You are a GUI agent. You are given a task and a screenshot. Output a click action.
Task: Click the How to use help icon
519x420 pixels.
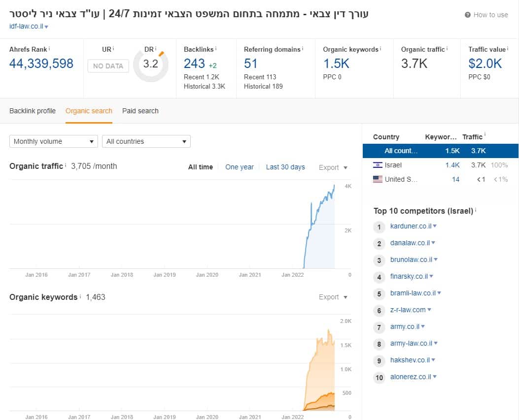(x=467, y=15)
